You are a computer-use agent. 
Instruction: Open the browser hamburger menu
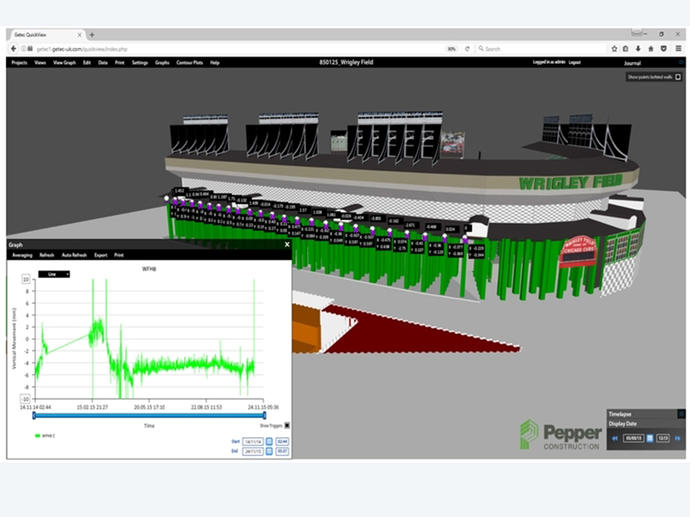[x=679, y=49]
